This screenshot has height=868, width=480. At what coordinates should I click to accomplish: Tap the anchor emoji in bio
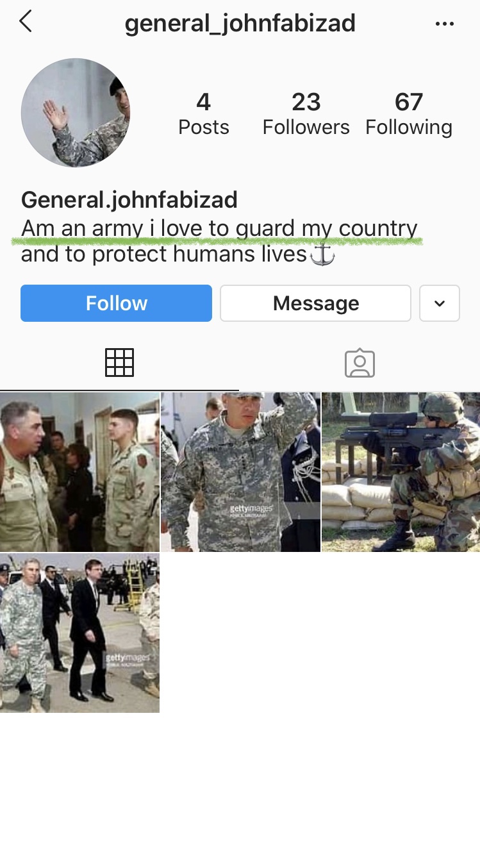pyautogui.click(x=322, y=255)
